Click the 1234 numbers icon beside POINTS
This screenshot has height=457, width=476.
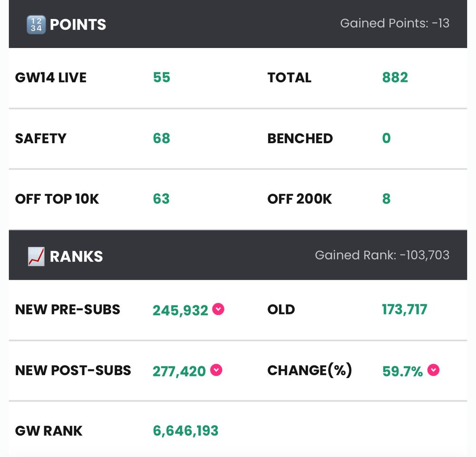click(x=36, y=25)
